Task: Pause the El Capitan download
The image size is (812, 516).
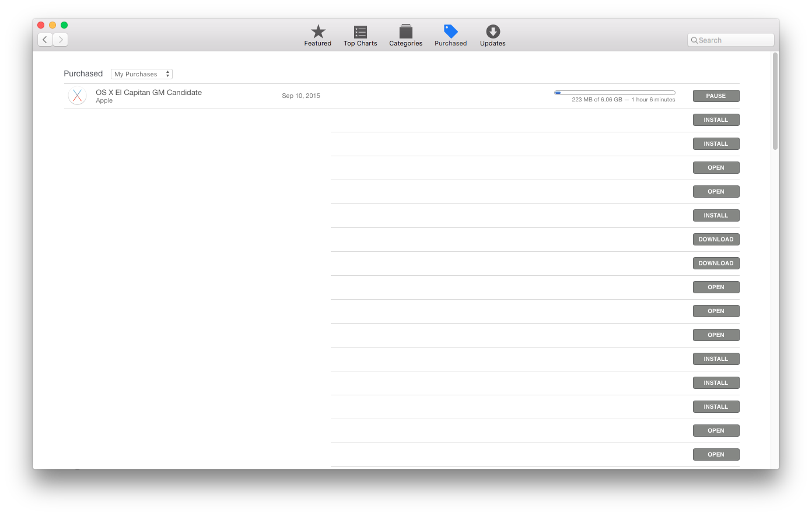Action: tap(716, 96)
